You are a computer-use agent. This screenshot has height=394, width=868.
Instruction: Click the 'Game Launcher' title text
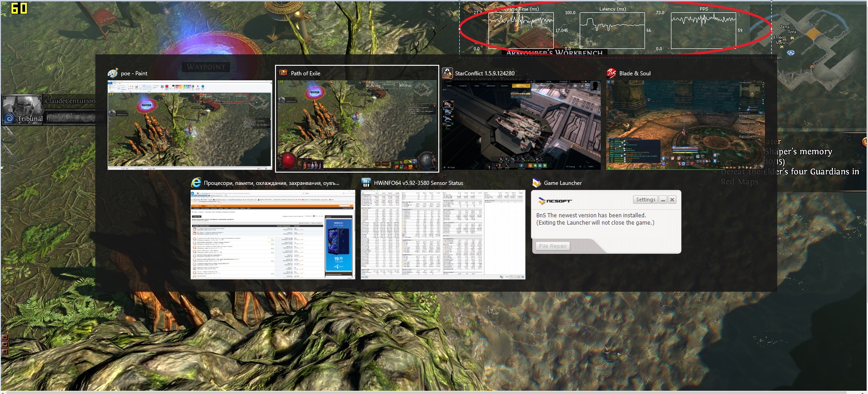pos(563,183)
